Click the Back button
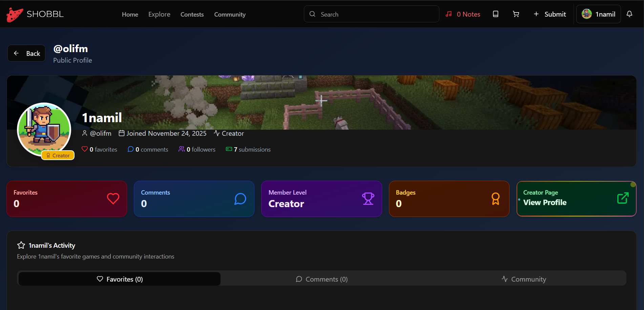The height and width of the screenshot is (310, 644). pos(26,53)
